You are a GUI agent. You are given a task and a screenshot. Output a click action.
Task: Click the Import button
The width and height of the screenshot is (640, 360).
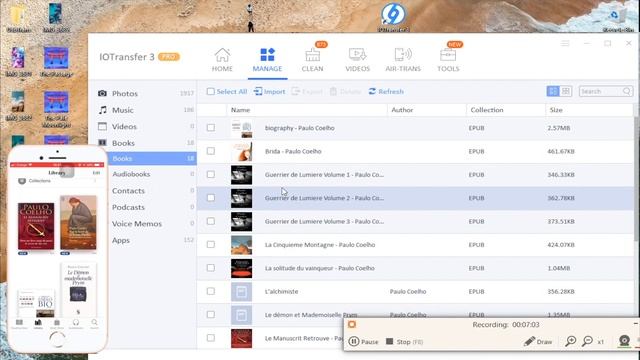point(269,91)
